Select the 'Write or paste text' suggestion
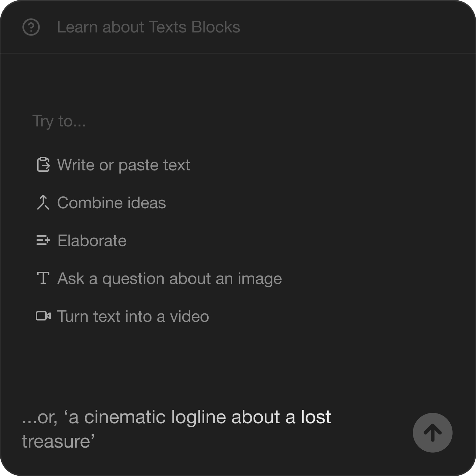 pyautogui.click(x=123, y=165)
